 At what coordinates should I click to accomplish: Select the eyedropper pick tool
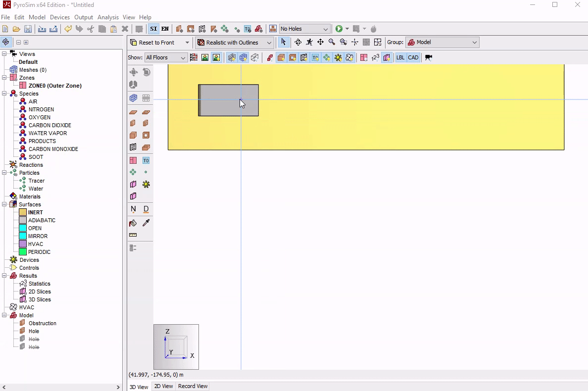coord(146,223)
